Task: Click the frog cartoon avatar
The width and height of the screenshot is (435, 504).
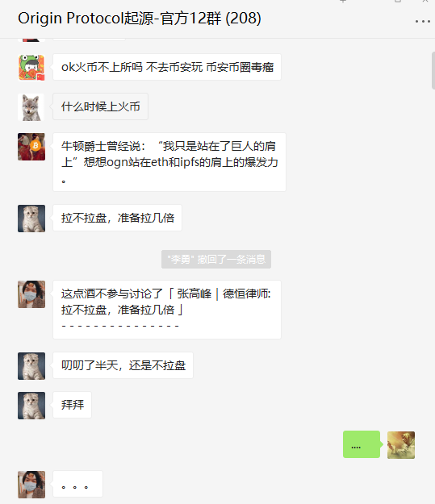Action: tap(31, 67)
